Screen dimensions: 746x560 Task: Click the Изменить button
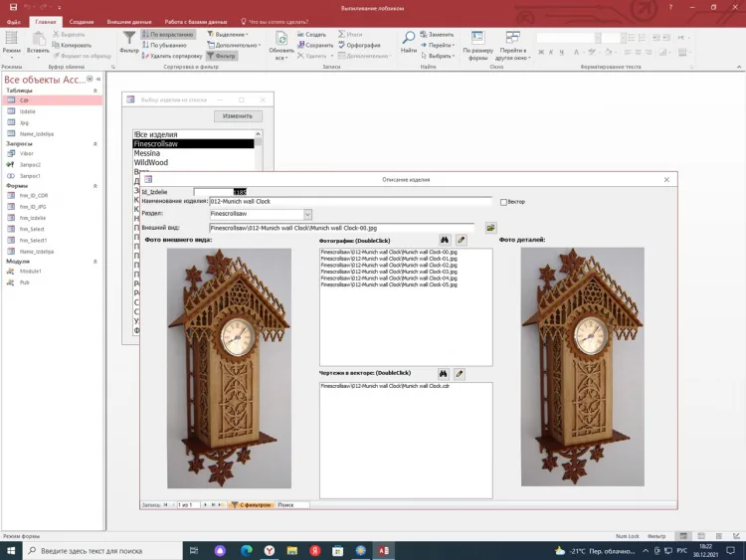[238, 116]
